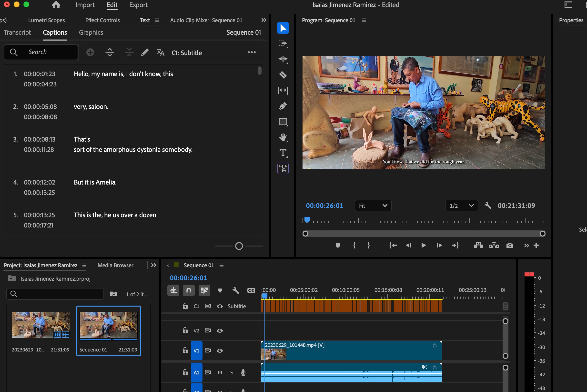Select the Hand tool
The height and width of the screenshot is (392, 587).
tap(283, 137)
